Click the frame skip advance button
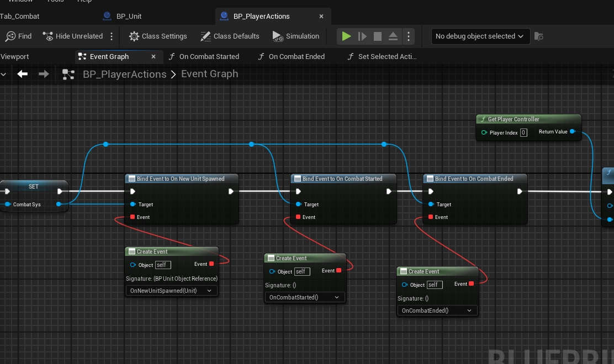This screenshot has width=614, height=364. coord(362,36)
